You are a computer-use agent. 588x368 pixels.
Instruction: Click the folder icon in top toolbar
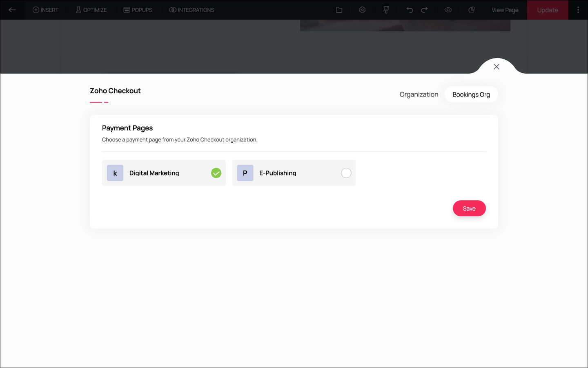[x=339, y=10]
